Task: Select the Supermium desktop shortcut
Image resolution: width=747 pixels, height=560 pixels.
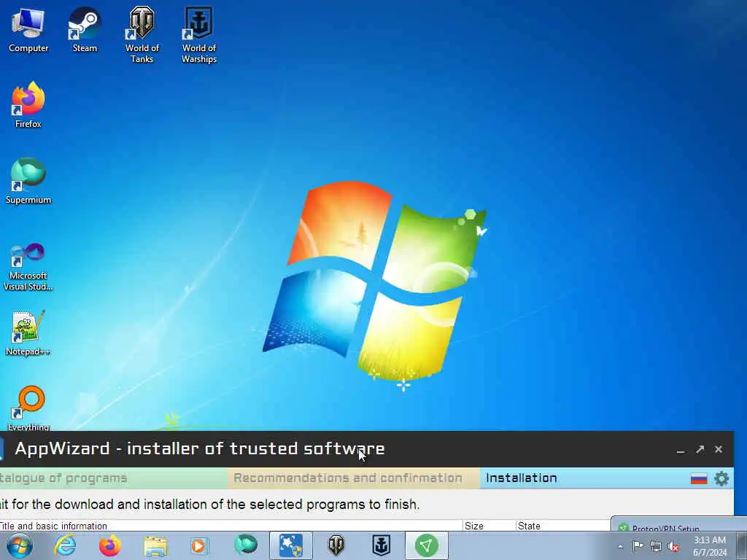Action: (x=28, y=182)
